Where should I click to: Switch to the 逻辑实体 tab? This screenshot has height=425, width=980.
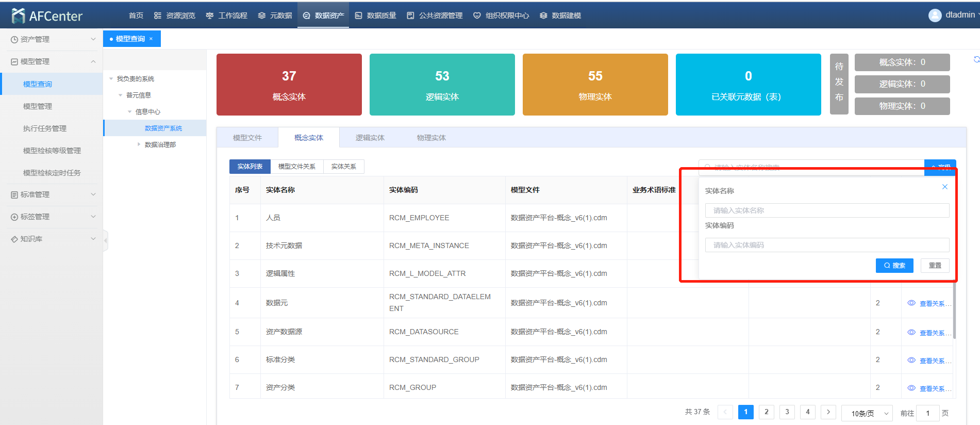[370, 138]
